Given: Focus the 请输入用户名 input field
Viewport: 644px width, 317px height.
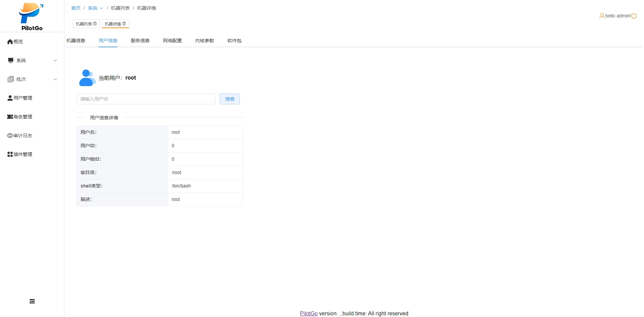Looking at the screenshot, I should coord(146,99).
